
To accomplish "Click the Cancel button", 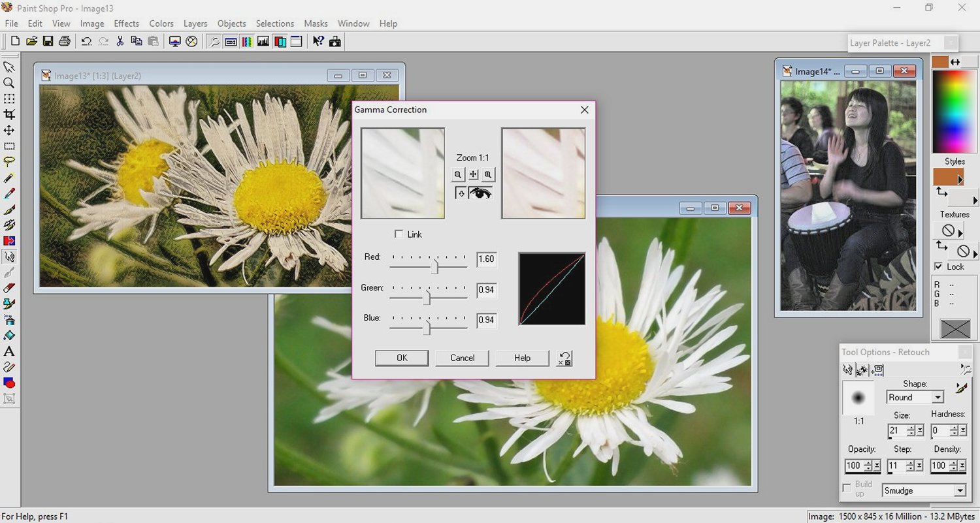I will click(462, 358).
